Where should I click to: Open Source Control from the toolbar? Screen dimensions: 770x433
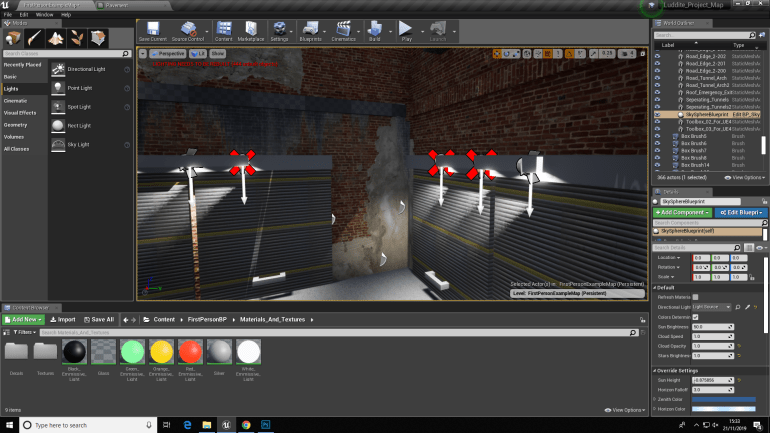click(188, 31)
